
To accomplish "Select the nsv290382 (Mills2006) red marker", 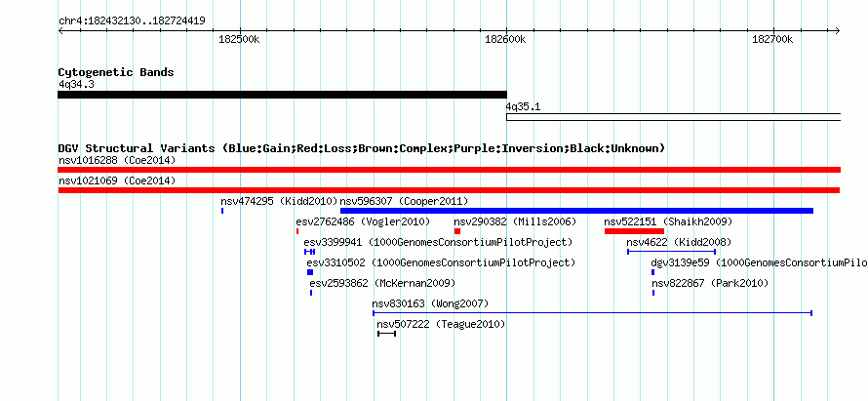I will pos(457,231).
